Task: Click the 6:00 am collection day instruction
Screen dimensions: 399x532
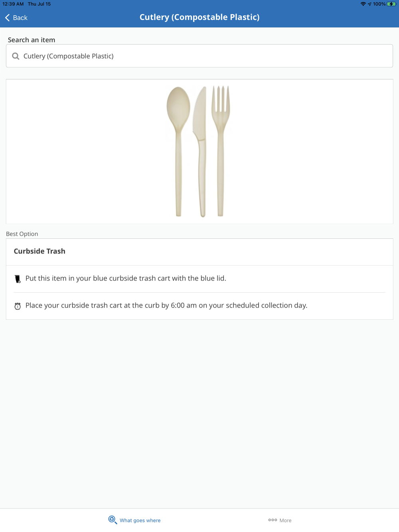Action: tap(166, 305)
